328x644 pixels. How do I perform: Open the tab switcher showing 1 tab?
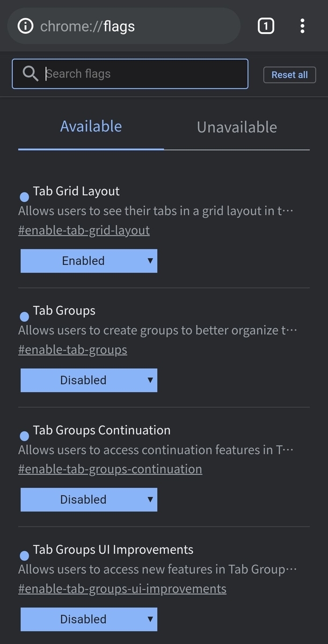266,26
